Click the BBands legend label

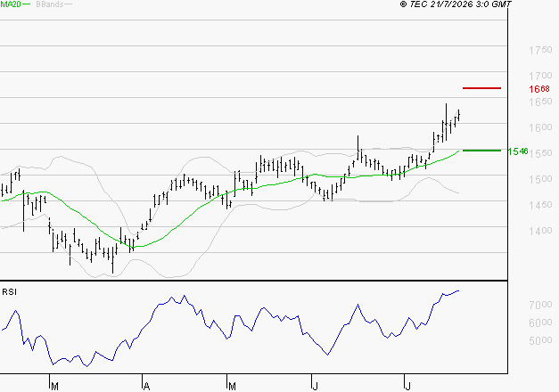[x=50, y=4]
